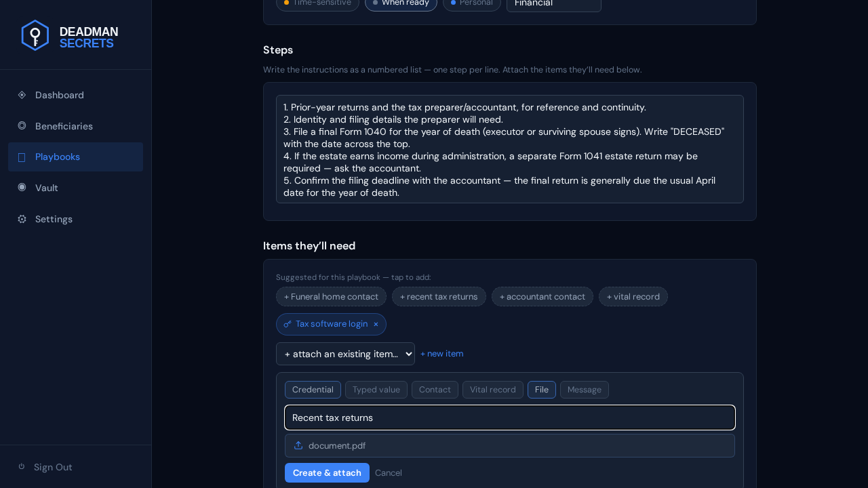Viewport: 868px width, 488px height.
Task: Open the Playbooks sidebar icon
Action: pyautogui.click(x=22, y=157)
